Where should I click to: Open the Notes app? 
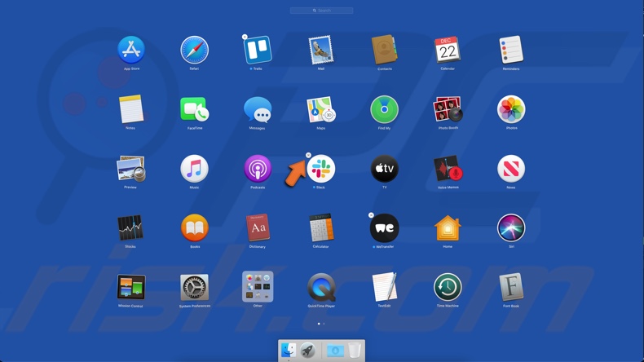click(131, 109)
